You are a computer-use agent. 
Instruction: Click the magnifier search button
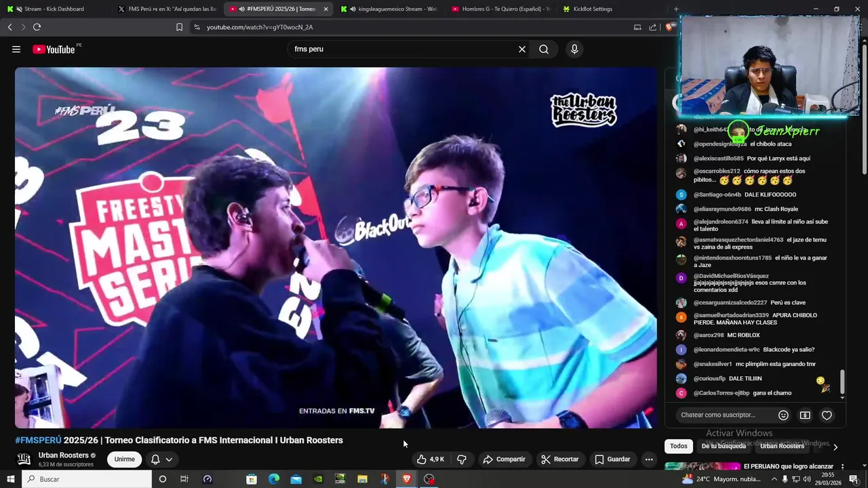pyautogui.click(x=544, y=49)
